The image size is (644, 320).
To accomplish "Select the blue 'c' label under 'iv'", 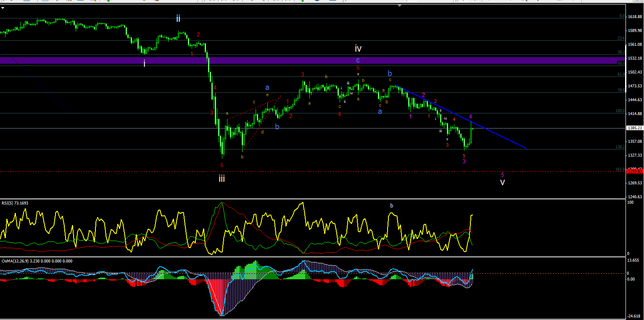I will 358,60.
